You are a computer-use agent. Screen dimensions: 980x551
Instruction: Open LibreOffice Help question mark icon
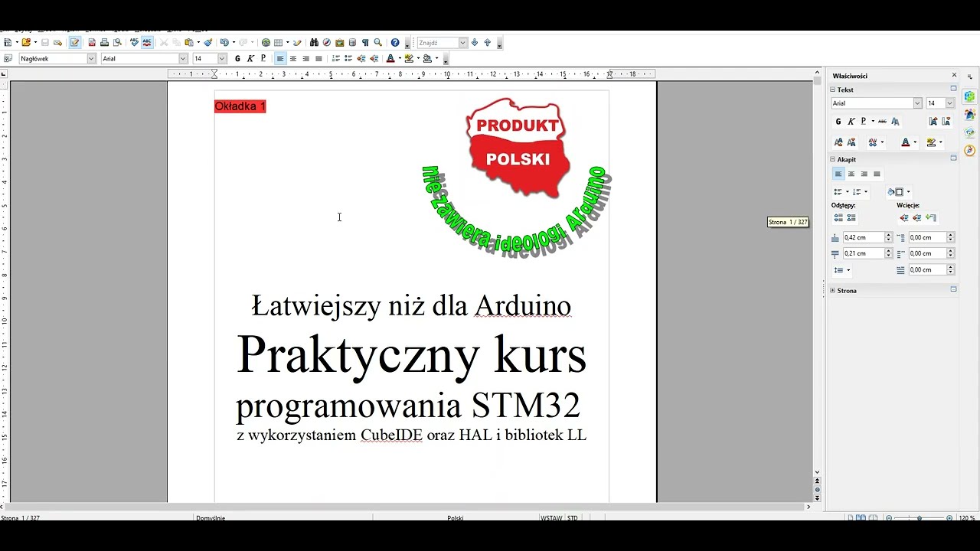395,42
